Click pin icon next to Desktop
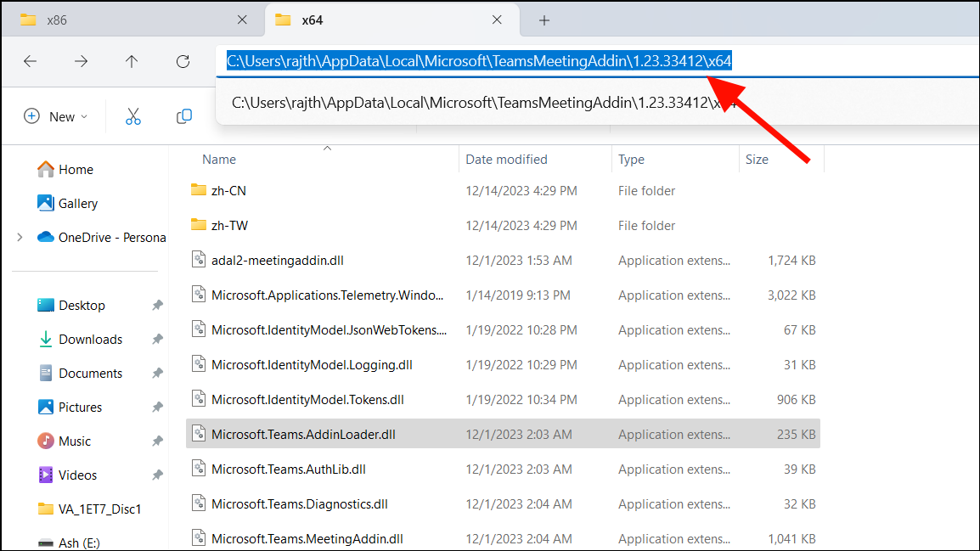 [x=157, y=306]
